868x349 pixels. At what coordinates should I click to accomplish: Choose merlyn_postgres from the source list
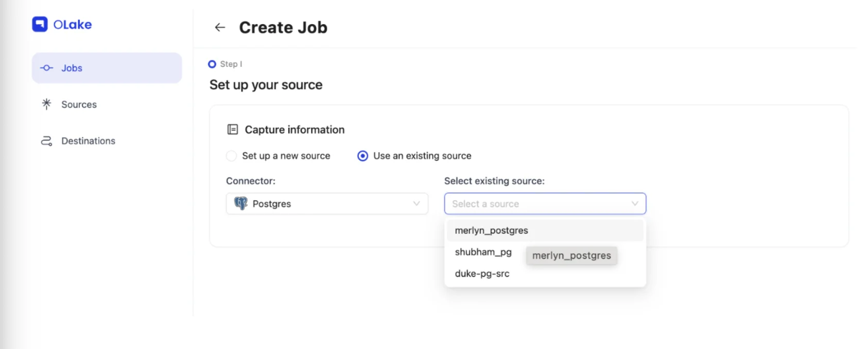point(492,231)
